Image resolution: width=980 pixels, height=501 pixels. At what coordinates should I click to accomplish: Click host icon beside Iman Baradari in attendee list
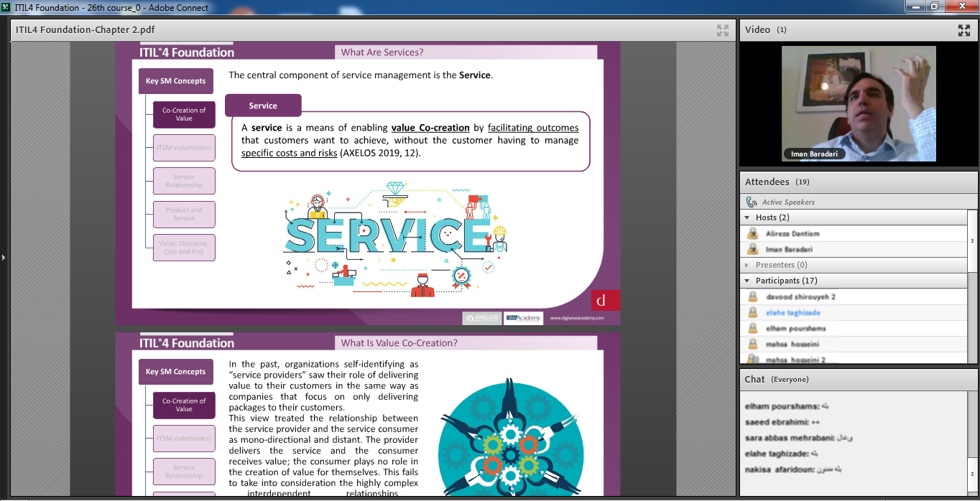point(753,249)
